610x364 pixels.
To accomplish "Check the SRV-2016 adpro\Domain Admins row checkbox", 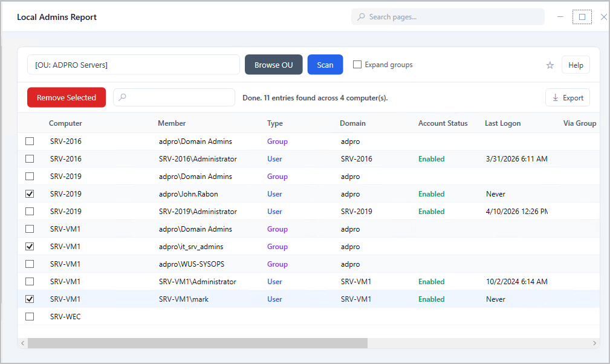I will click(x=30, y=141).
